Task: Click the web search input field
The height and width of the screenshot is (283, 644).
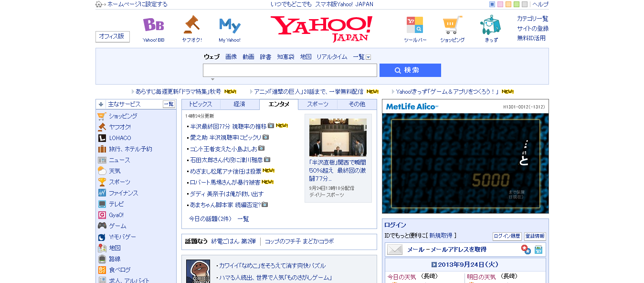Action: [290, 70]
